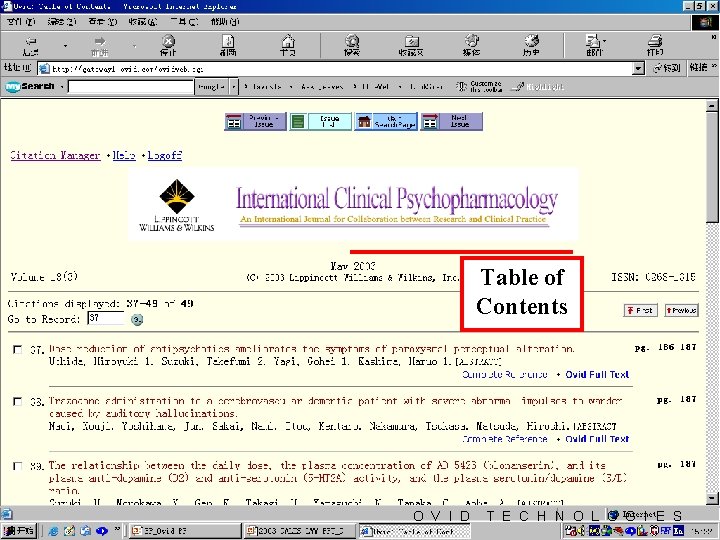The image size is (720, 540).
Task: Click Customize the toolbar icon
Action: tap(479, 86)
